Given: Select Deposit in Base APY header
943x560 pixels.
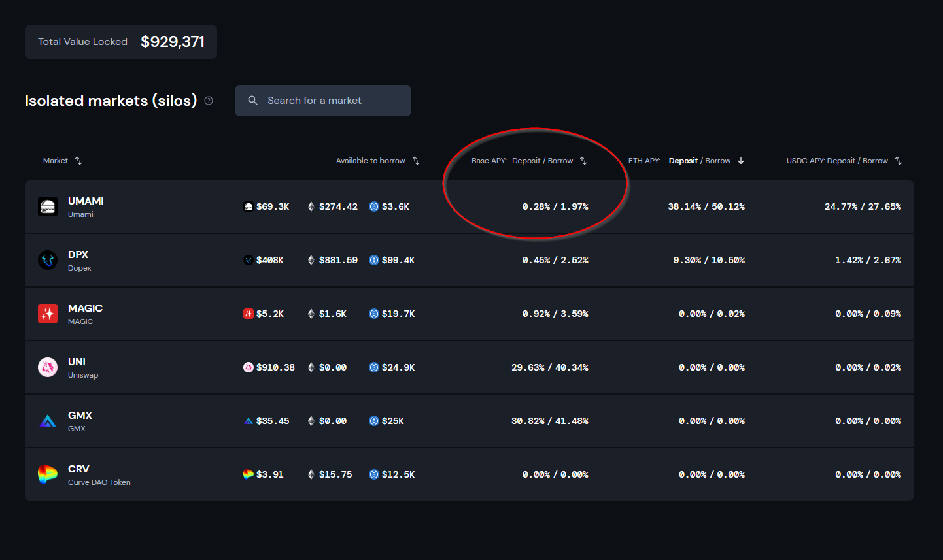Looking at the screenshot, I should [526, 161].
